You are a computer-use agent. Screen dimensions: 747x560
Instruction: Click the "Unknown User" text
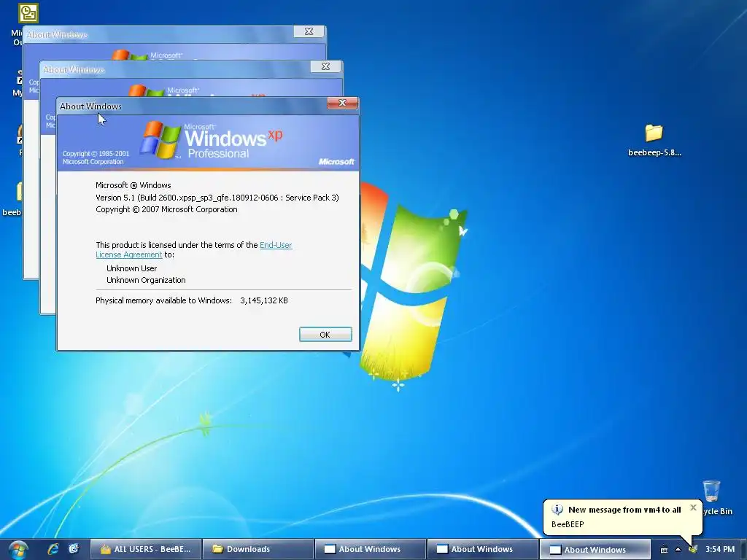pos(131,268)
